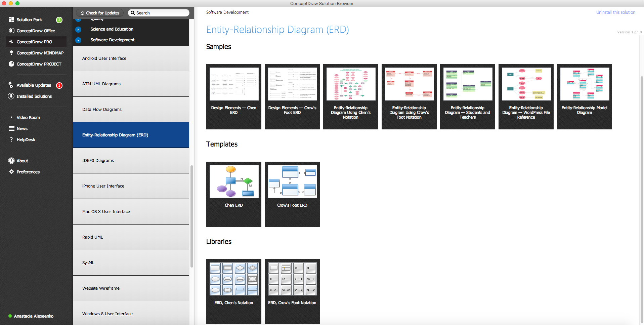Click the Preferences label
This screenshot has height=325, width=644.
(x=28, y=172)
